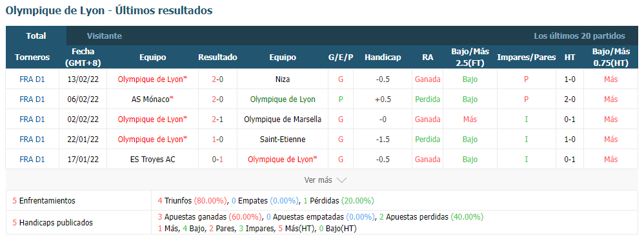Select the Total tab
Image resolution: width=644 pixels, height=239 pixels.
click(36, 36)
